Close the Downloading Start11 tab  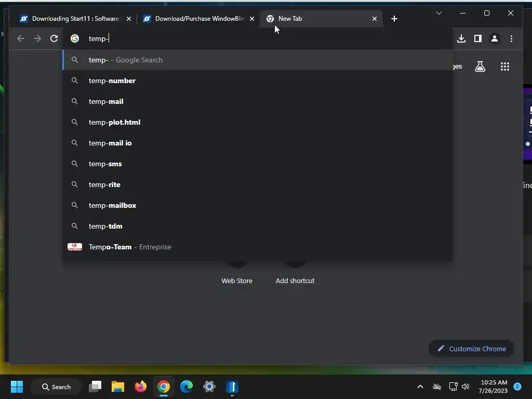[129, 19]
